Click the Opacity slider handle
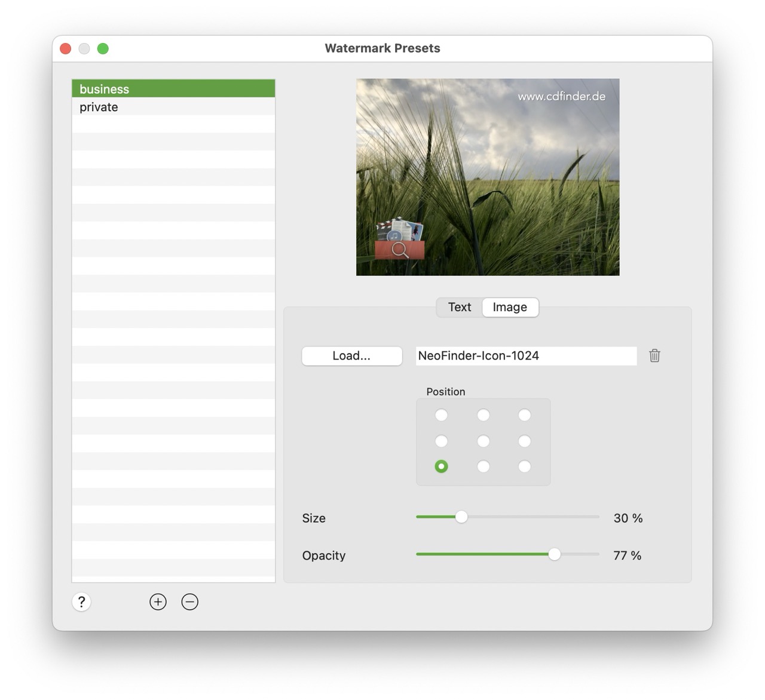This screenshot has height=700, width=765. 554,554
